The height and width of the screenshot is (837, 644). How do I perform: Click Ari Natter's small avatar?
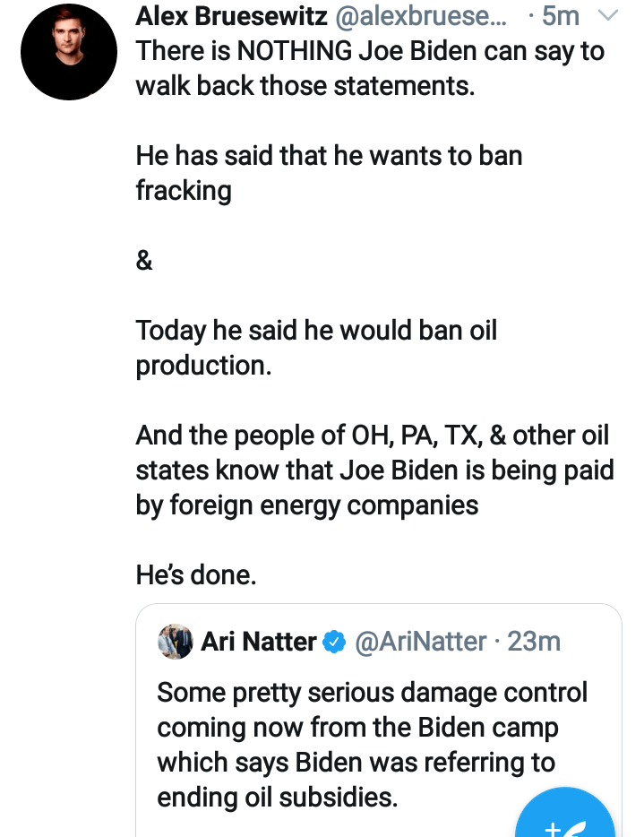pos(176,642)
